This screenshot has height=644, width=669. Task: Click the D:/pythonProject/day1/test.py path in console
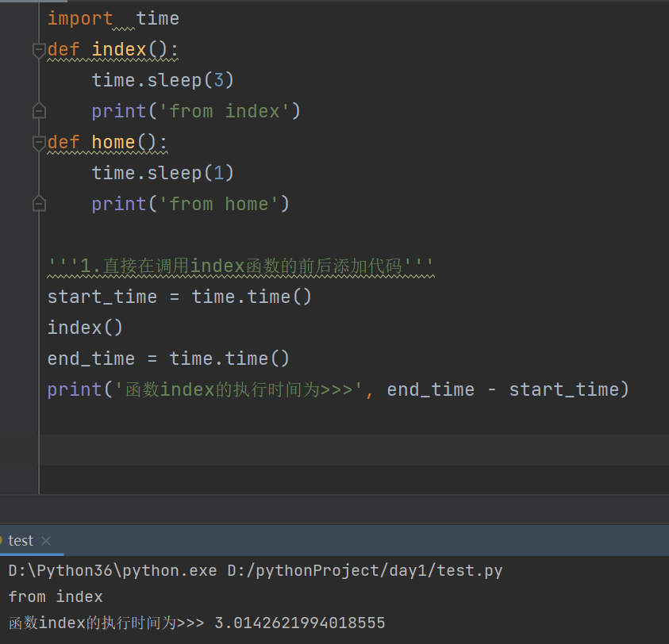point(365,571)
